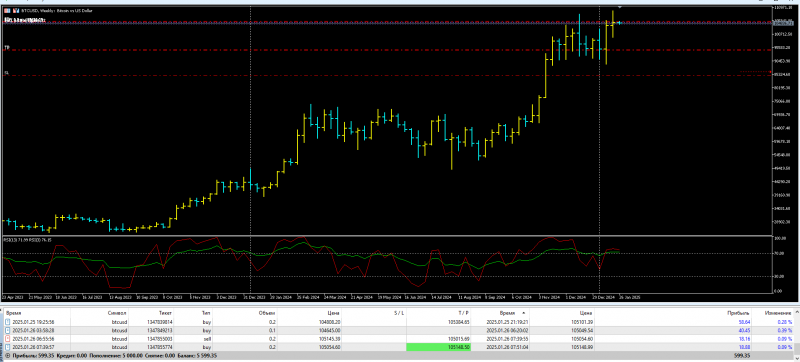The width and height of the screenshot is (800, 362).
Task: Click the icon of the 19:25:56 buy trade
Action: pyautogui.click(x=7, y=322)
